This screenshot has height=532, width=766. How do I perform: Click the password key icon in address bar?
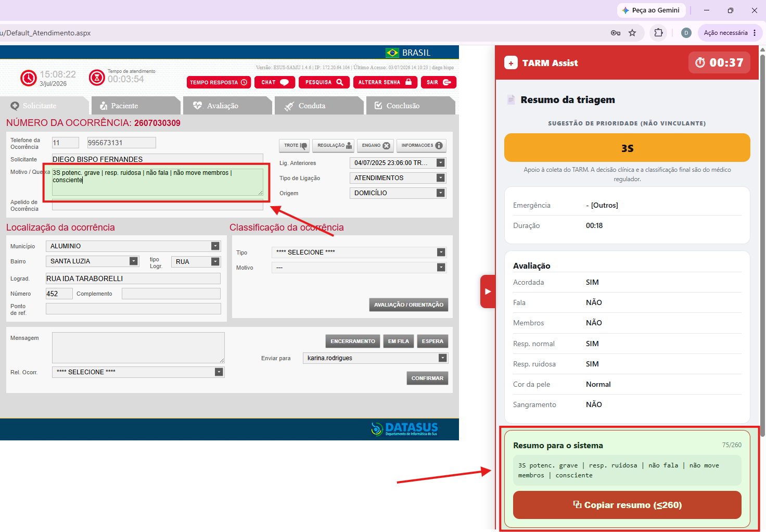point(616,33)
